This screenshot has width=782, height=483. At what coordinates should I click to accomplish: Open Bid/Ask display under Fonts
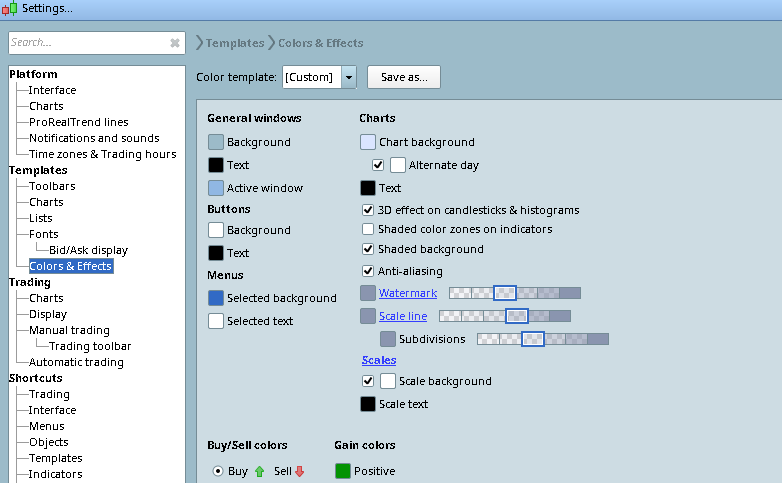88,250
